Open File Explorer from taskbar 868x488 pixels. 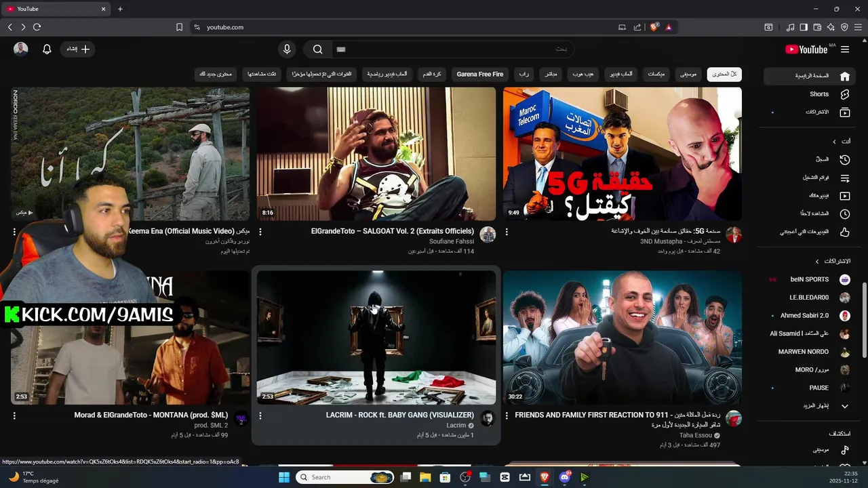click(x=425, y=477)
